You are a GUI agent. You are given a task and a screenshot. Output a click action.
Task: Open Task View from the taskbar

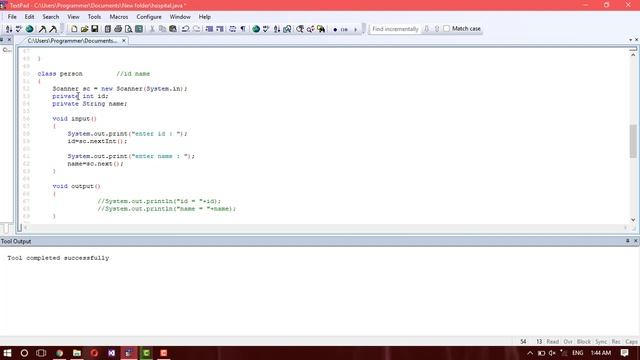click(41, 353)
